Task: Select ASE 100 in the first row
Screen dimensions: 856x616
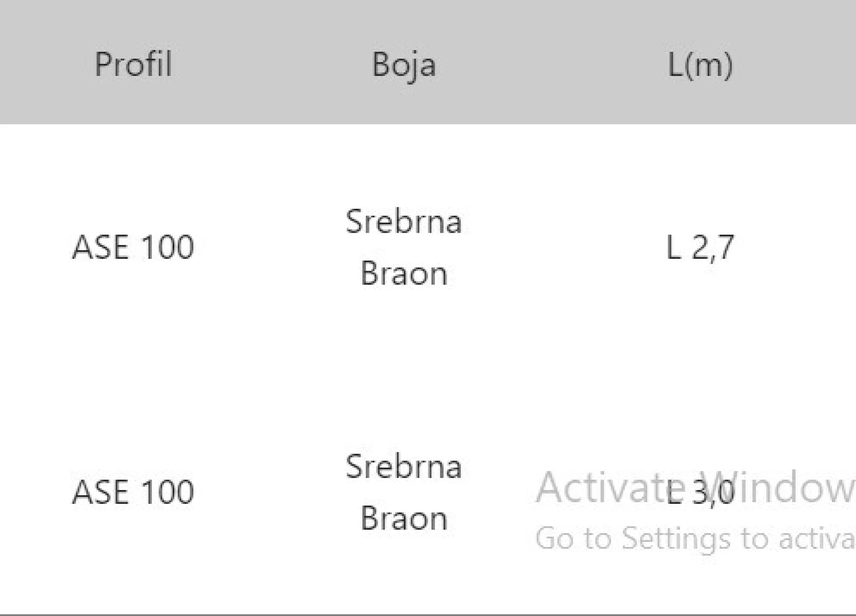Action: 133,247
